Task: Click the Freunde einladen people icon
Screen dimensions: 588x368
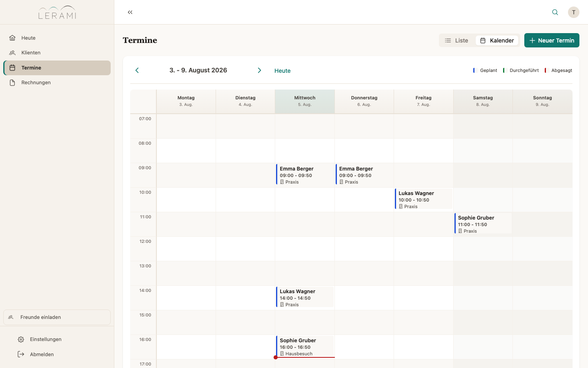Action: (11, 317)
